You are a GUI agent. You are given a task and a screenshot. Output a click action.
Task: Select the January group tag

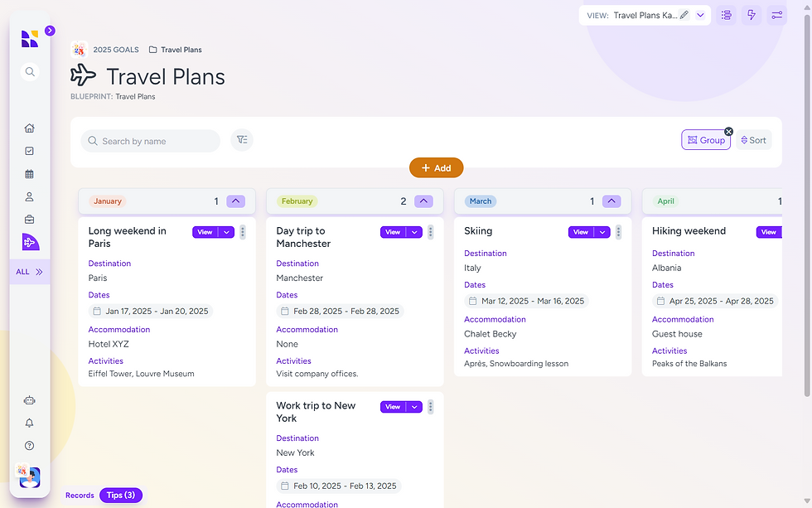108,201
